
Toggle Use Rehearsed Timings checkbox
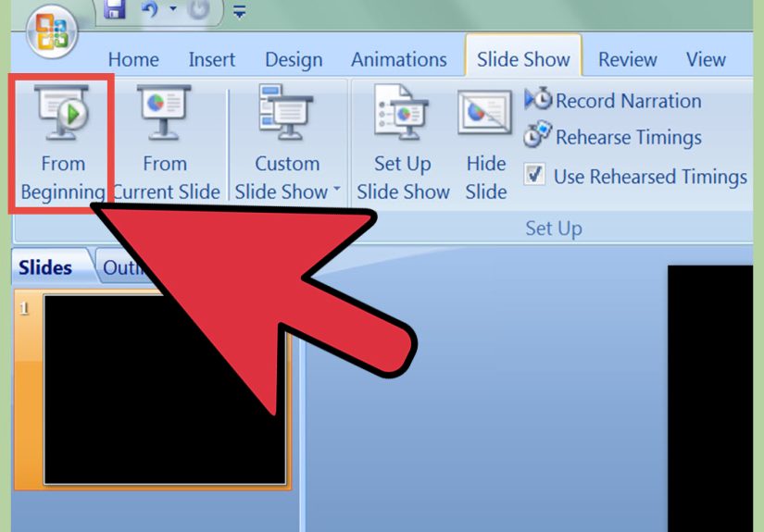534,174
